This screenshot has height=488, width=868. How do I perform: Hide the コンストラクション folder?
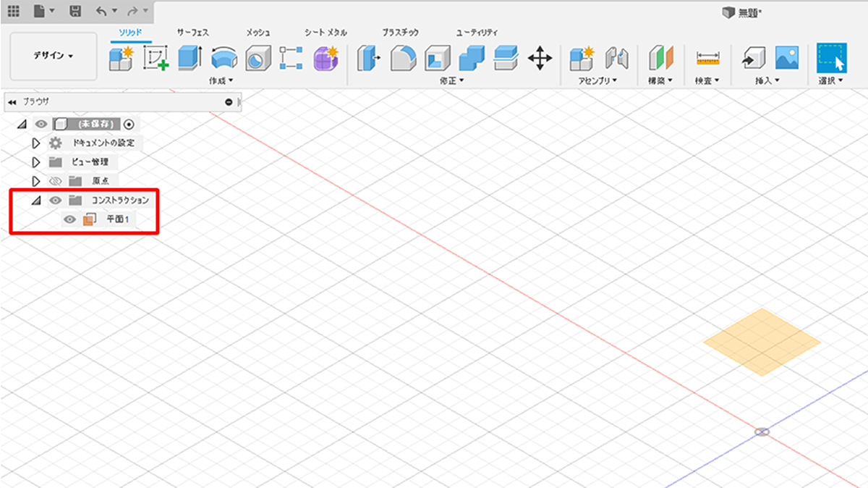pos(55,200)
